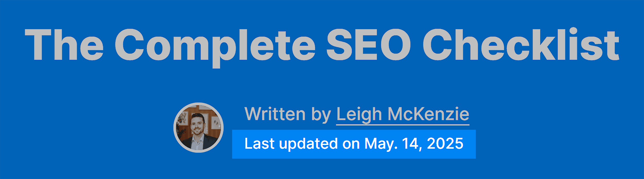Screen dimensions: 644x179
Task: Click the year 2025 in the date
Action: click(445, 143)
